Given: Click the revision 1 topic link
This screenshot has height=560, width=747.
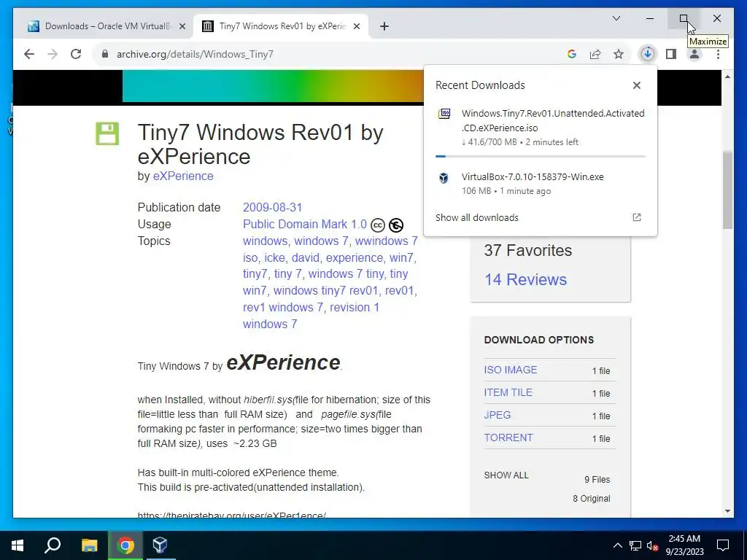Looking at the screenshot, I should 355,307.
